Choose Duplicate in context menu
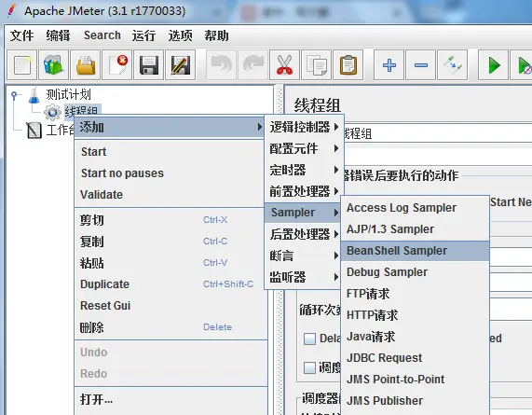Screen dimensions: 532x415 tap(169, 284)
